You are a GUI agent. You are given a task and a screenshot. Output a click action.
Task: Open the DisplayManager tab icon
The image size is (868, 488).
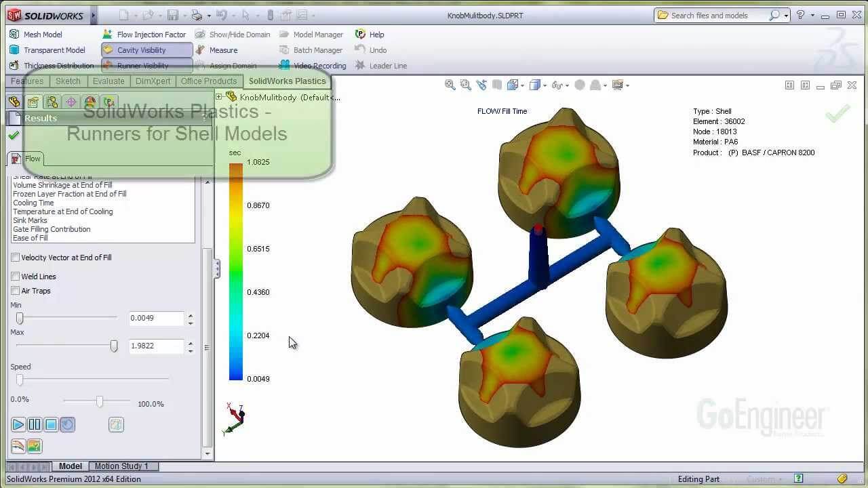(x=90, y=102)
